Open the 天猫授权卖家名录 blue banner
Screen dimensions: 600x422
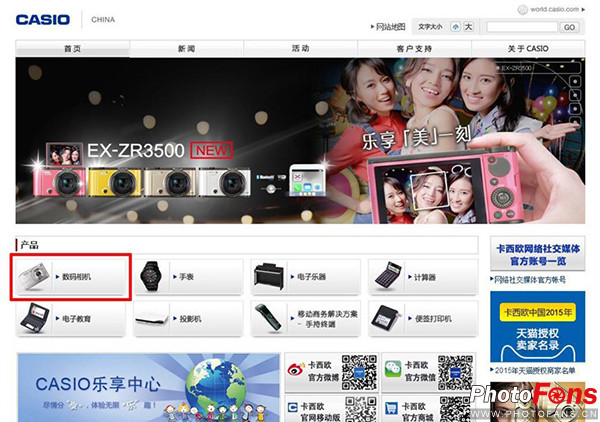[x=538, y=326]
